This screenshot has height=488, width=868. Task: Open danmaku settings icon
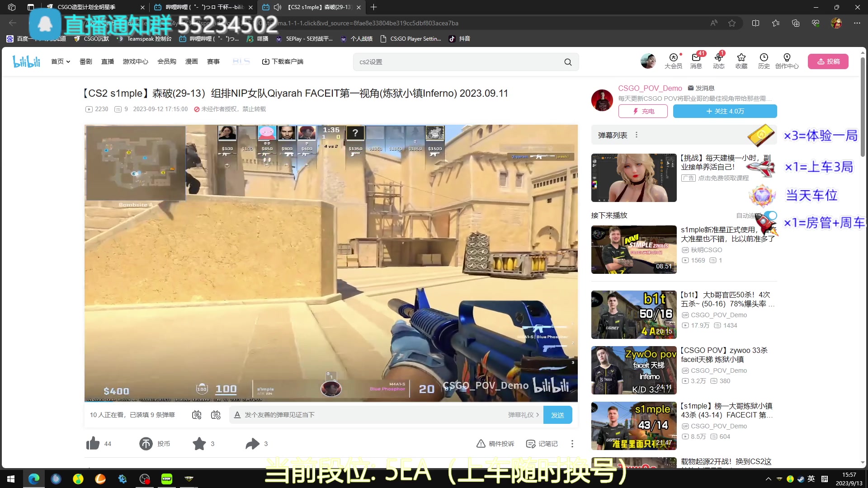click(216, 415)
